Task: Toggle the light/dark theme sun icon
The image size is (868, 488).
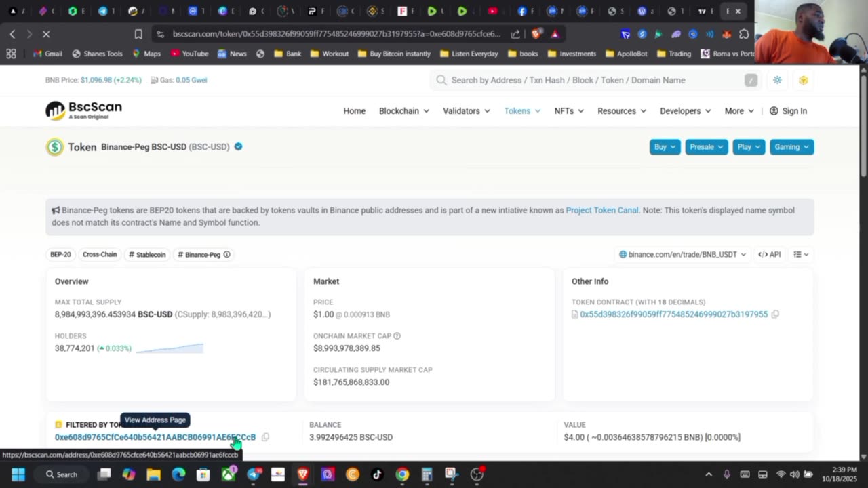Action: (777, 80)
